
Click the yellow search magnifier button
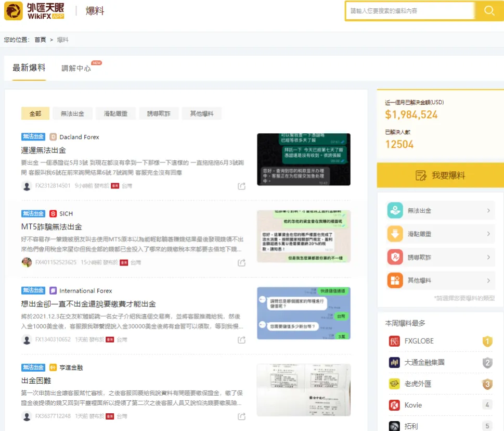pyautogui.click(x=489, y=11)
